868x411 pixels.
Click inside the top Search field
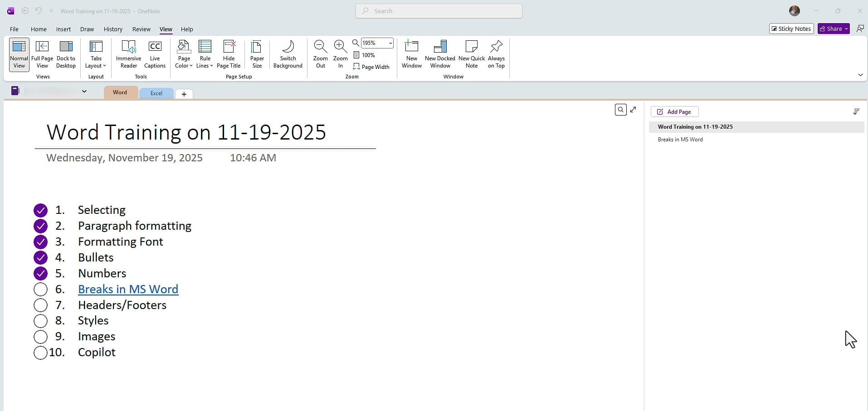point(438,11)
